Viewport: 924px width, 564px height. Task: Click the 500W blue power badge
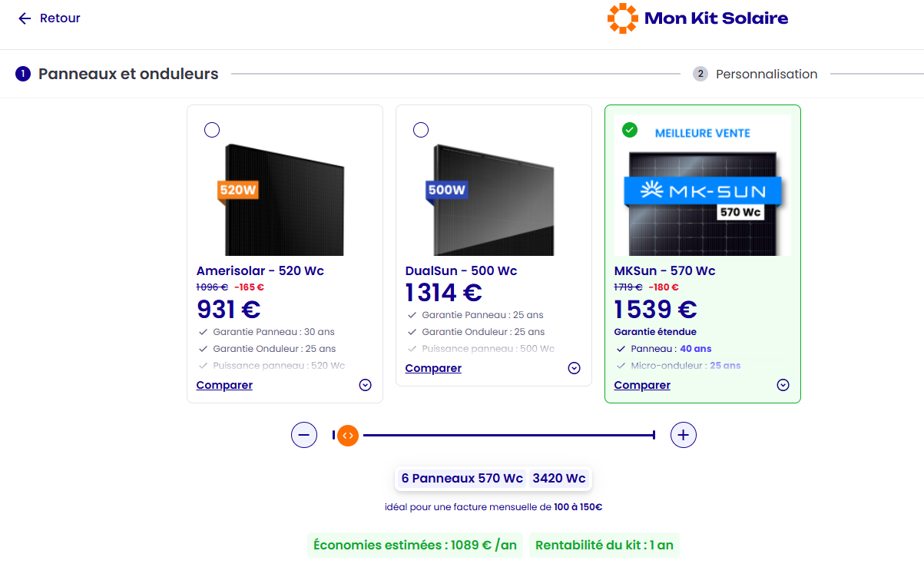[x=446, y=190]
